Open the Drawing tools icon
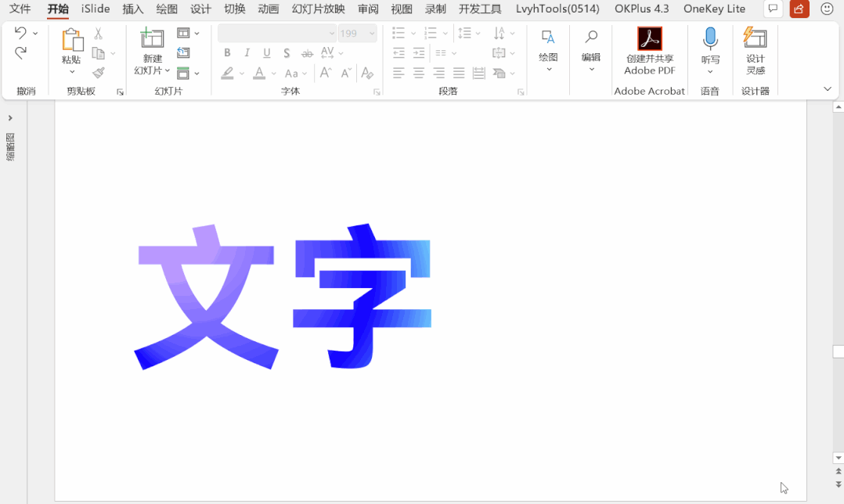This screenshot has height=504, width=844. (x=548, y=37)
